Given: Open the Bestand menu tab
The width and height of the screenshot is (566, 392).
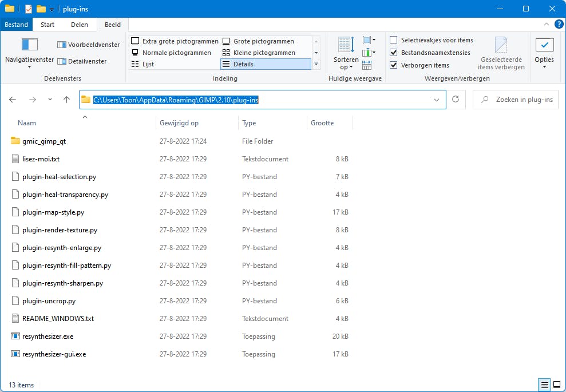Looking at the screenshot, I should (16, 25).
